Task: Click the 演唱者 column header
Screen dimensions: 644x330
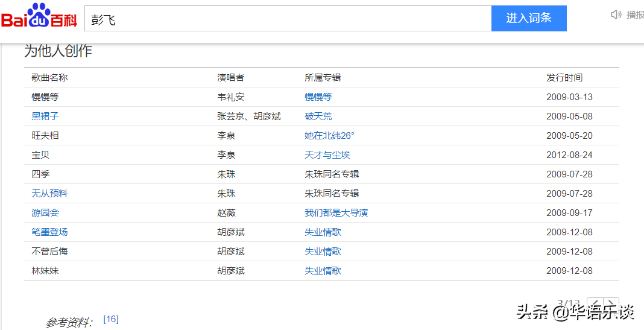Action: [x=231, y=77]
